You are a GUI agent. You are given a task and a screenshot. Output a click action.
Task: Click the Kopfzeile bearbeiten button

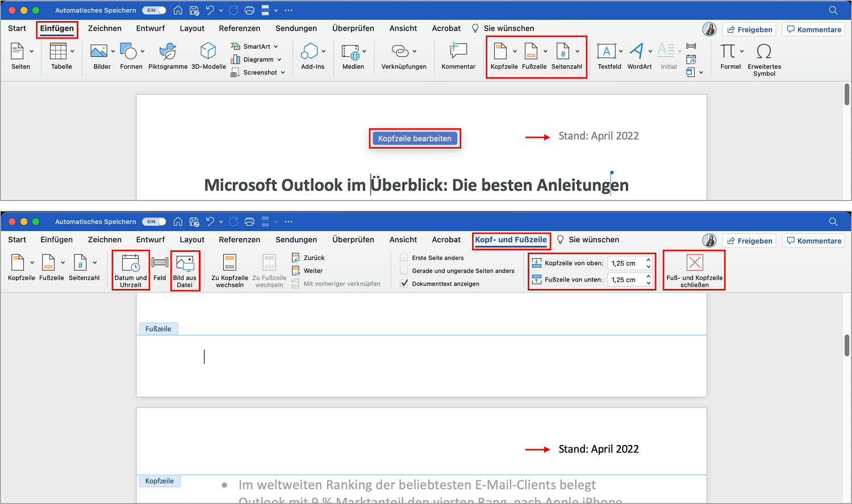(x=415, y=138)
